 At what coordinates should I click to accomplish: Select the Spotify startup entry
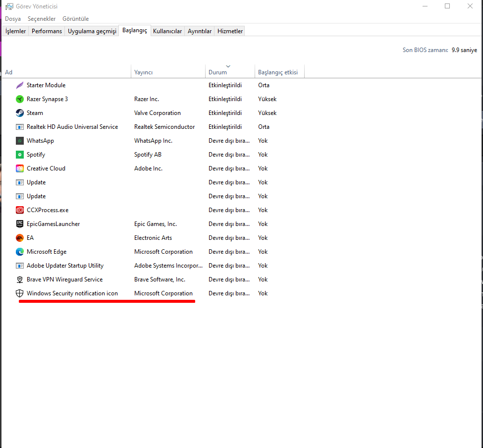click(36, 155)
